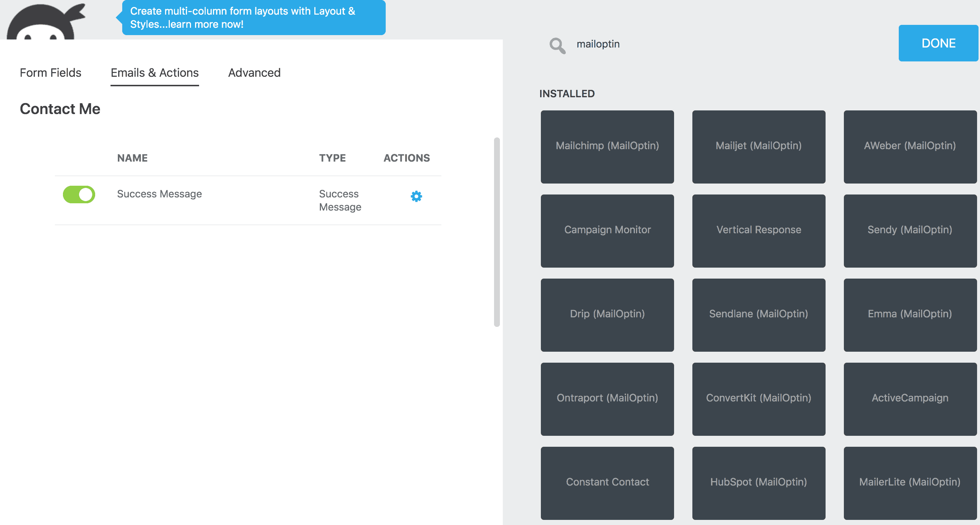Switch to the Form Fields tab

pos(51,72)
